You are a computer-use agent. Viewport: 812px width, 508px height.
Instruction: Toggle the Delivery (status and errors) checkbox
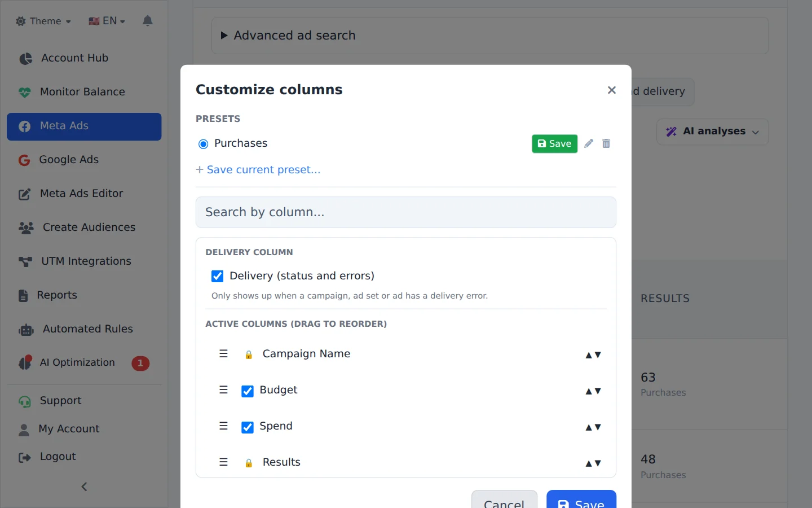217,276
